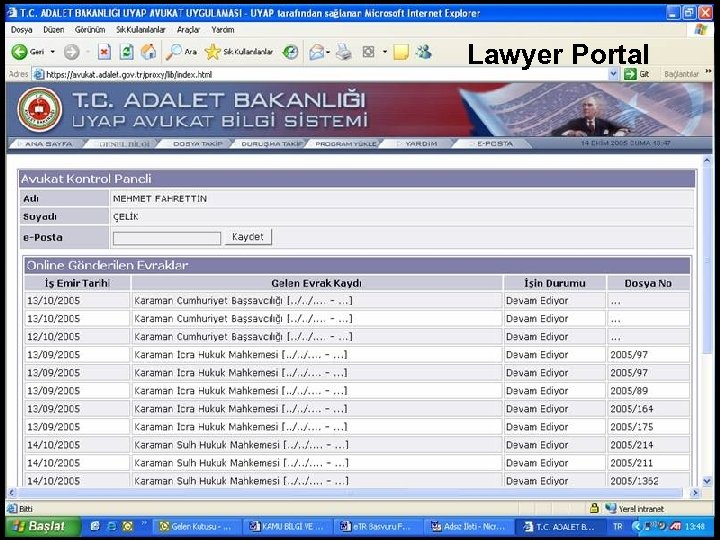Open dropdown arrow next to back button

53,52
